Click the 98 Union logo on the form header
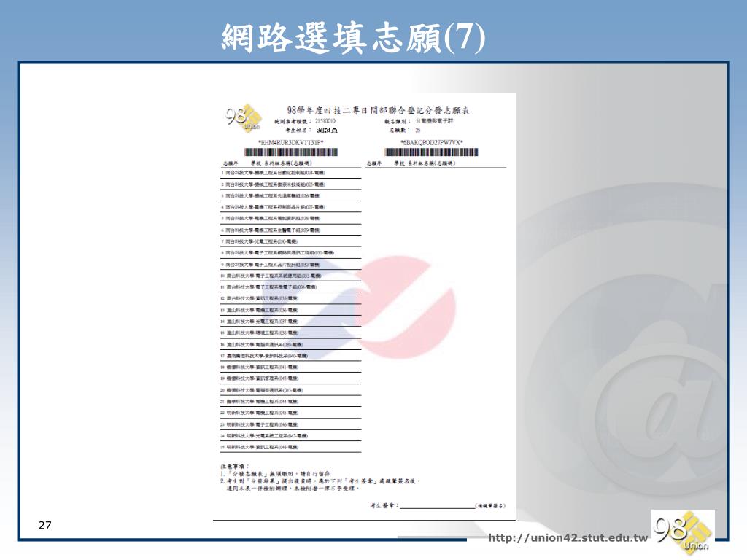This screenshot has width=747, height=560. pos(243,118)
